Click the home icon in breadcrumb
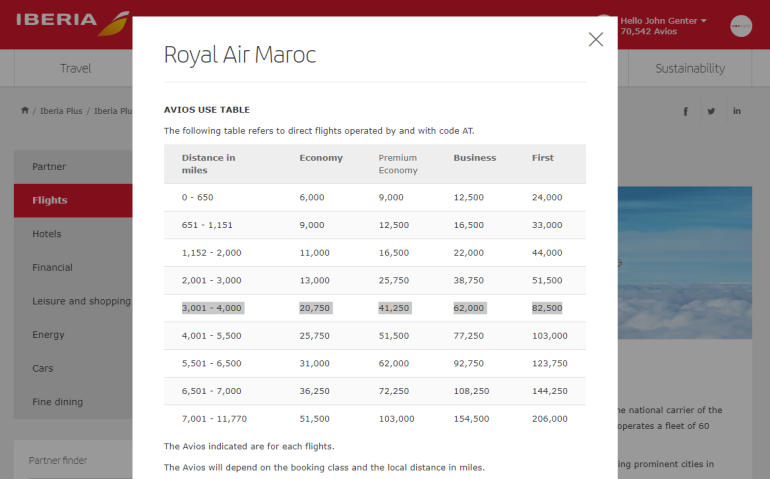770x479 pixels. coord(25,110)
